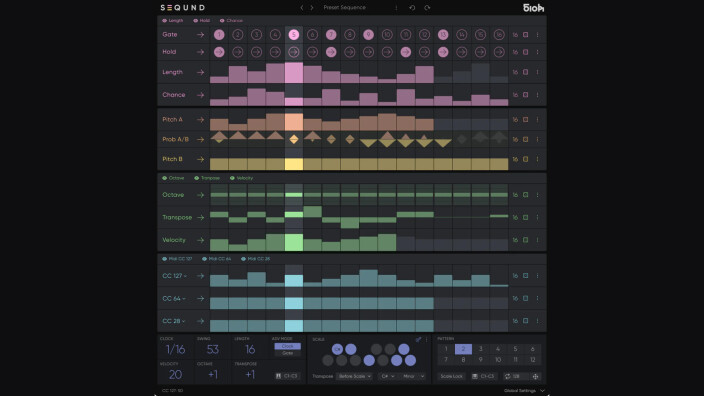Screen dimensions: 704x396
Task: Open the CC 28 controller dropdown
Action: [174, 321]
